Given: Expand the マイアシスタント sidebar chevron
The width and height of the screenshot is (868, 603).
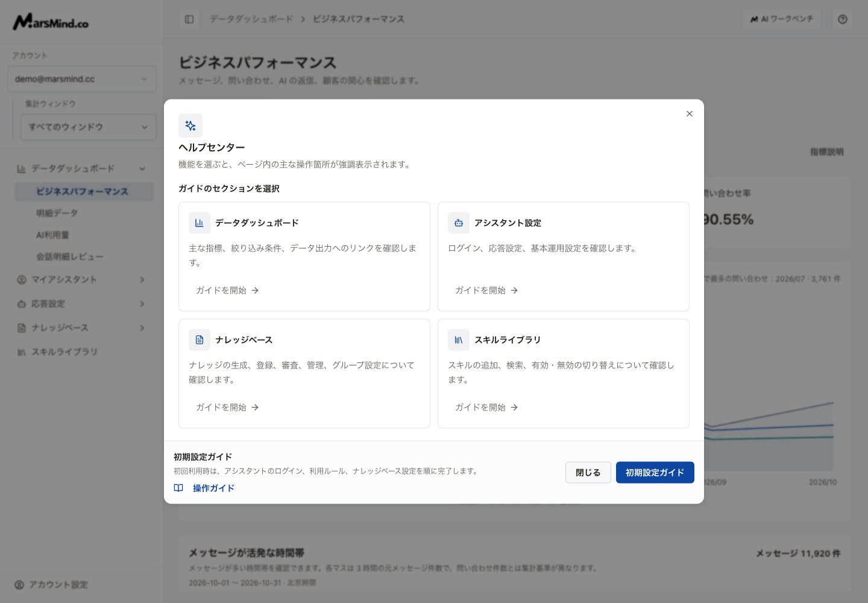Looking at the screenshot, I should pos(142,280).
